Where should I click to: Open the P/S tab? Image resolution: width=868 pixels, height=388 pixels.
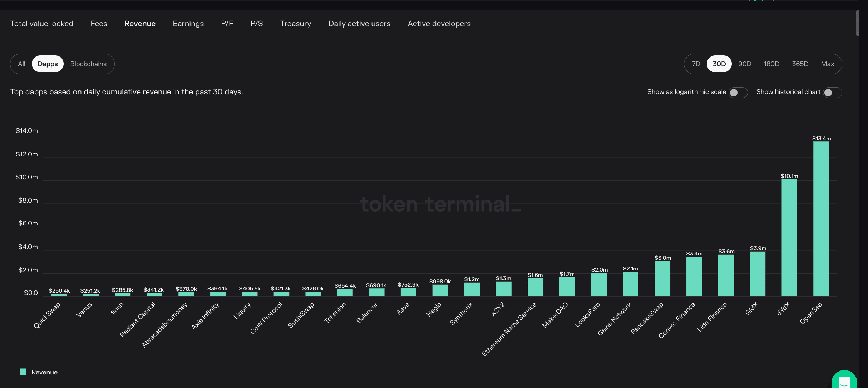(256, 24)
